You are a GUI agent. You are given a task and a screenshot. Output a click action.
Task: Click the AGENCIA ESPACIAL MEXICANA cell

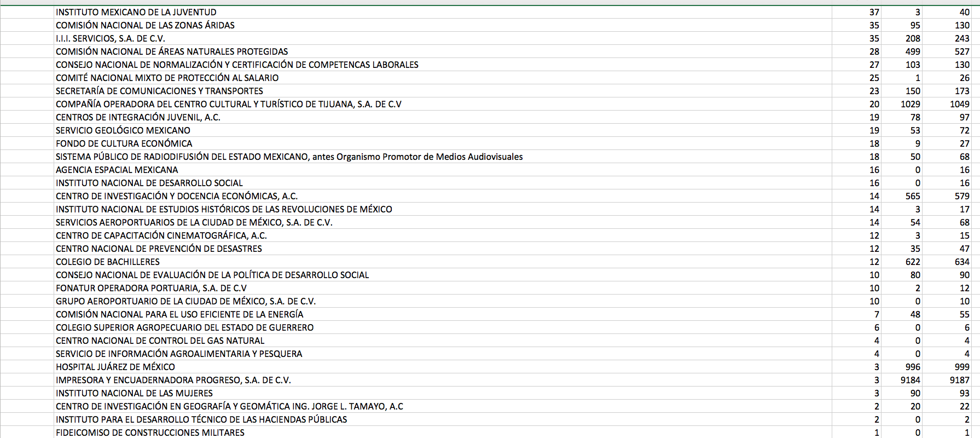pos(117,170)
